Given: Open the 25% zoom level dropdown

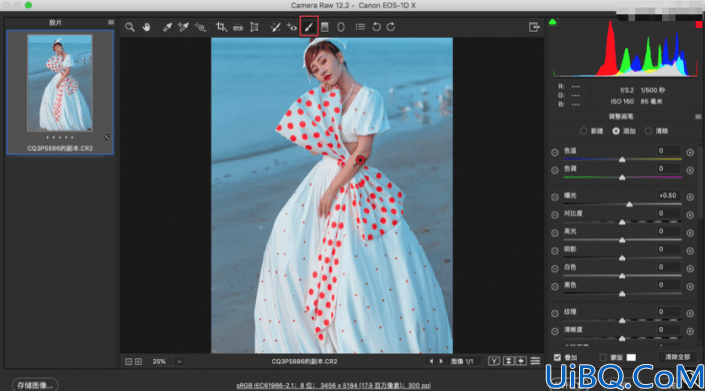Looking at the screenshot, I should pos(179,361).
